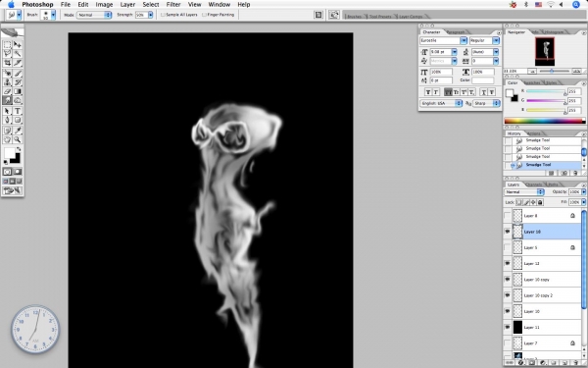588x368 pixels.
Task: Switch to the Paragraph tab
Action: (456, 32)
